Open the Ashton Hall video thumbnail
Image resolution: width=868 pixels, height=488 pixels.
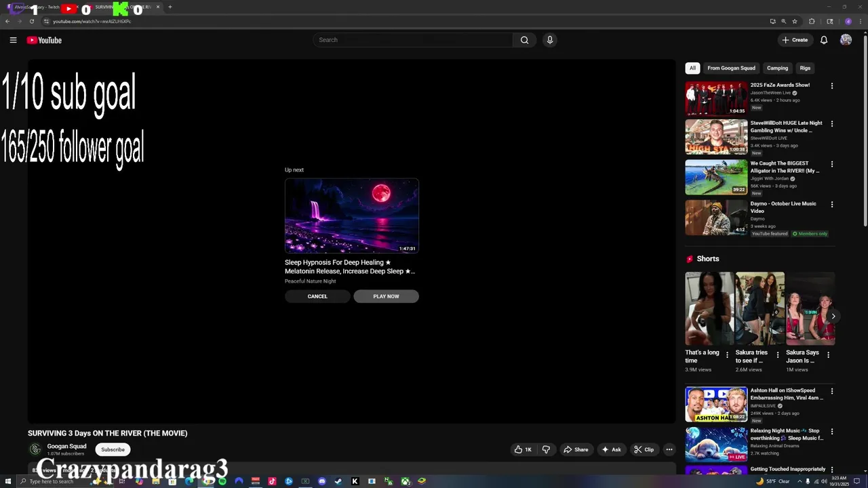(716, 404)
